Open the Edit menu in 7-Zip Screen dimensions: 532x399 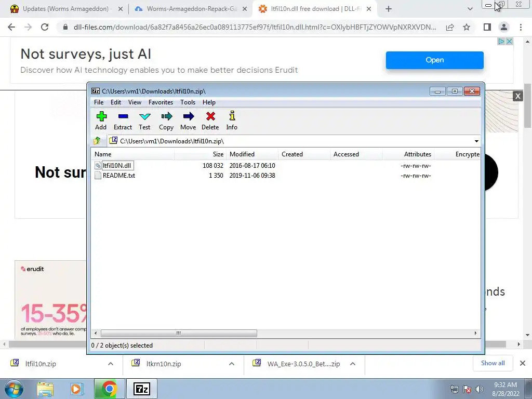[116, 102]
